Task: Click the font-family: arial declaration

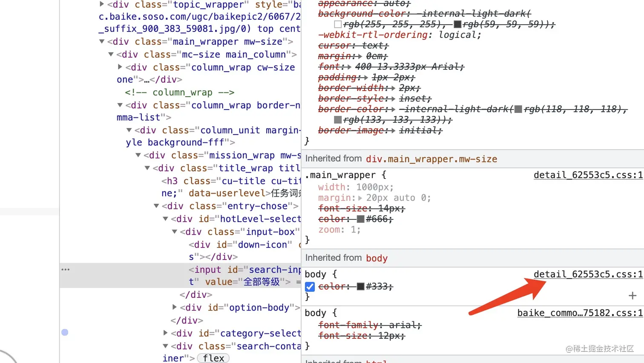Action: tap(370, 325)
